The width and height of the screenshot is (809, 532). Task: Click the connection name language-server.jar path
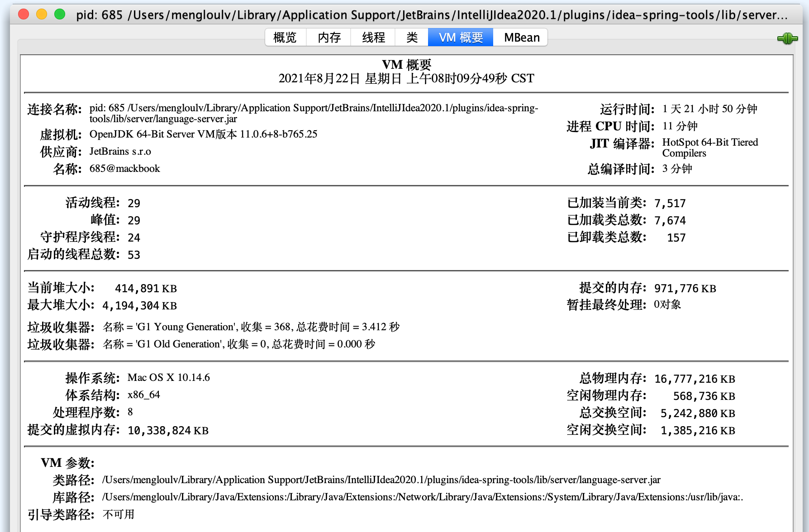tap(314, 113)
